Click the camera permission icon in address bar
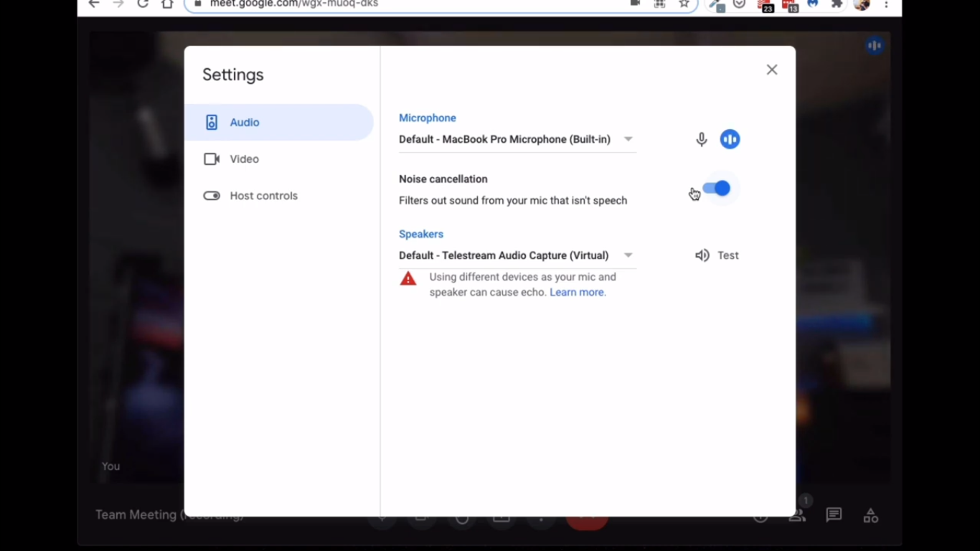This screenshot has height=551, width=980. pyautogui.click(x=635, y=4)
